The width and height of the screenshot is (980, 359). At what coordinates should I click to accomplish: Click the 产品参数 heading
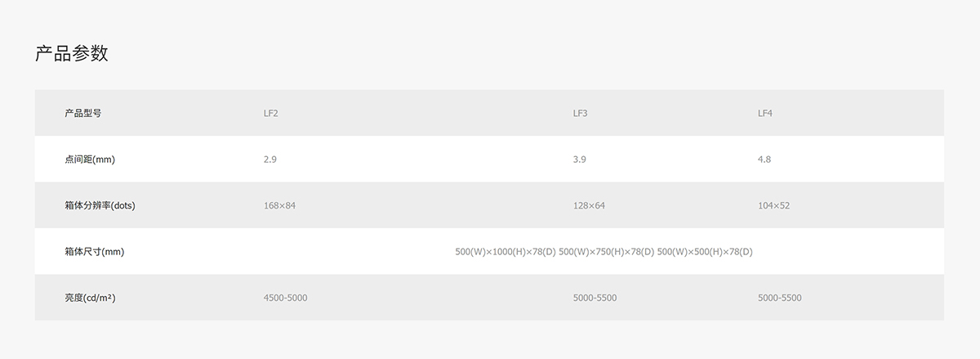pyautogui.click(x=72, y=54)
